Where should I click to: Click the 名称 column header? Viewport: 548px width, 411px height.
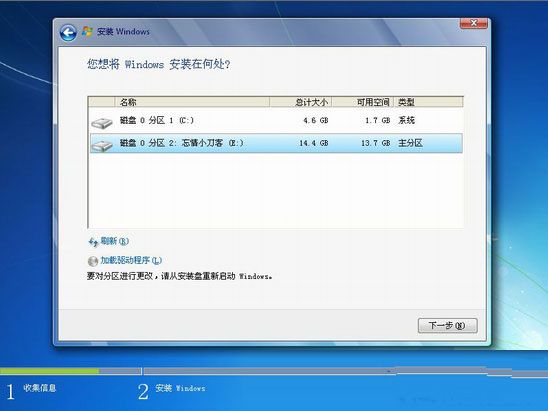tap(192, 102)
